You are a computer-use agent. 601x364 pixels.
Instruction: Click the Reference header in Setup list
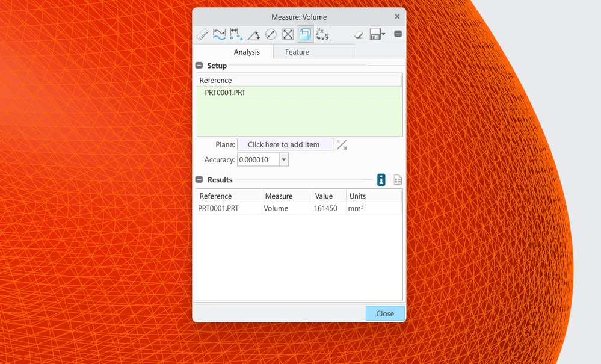300,80
